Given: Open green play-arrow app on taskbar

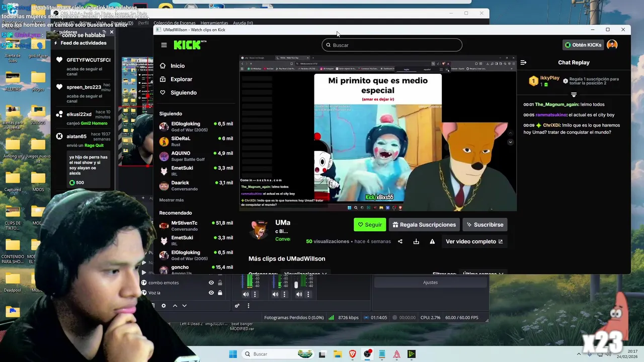Looking at the screenshot, I should point(412,354).
